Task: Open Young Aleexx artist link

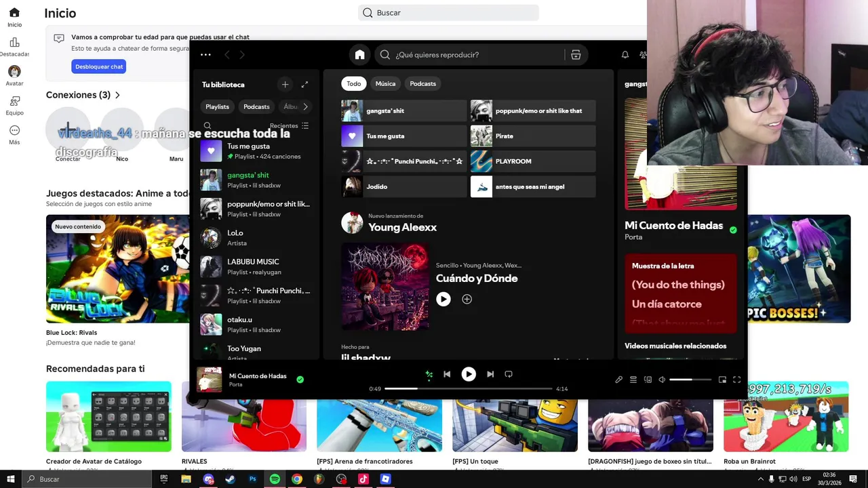Action: tap(402, 227)
